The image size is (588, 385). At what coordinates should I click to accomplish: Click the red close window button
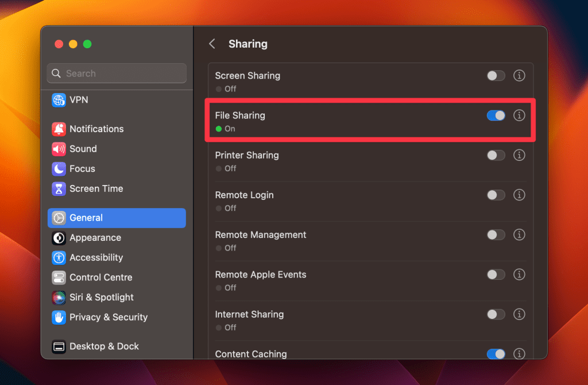[59, 44]
